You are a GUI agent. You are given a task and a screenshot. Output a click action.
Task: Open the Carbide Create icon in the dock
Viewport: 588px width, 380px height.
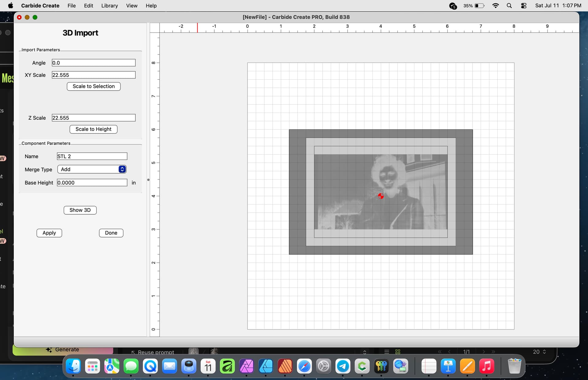(x=362, y=366)
